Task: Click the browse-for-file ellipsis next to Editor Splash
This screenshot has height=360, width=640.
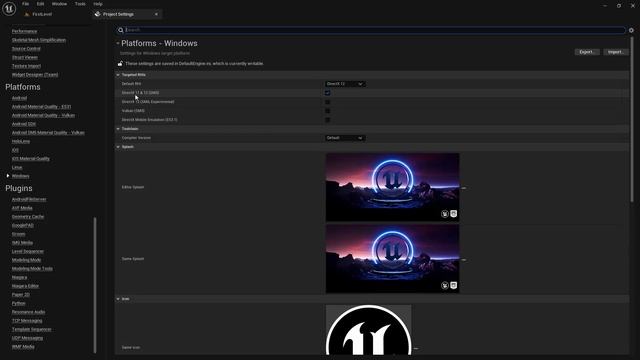Action: pos(463,188)
